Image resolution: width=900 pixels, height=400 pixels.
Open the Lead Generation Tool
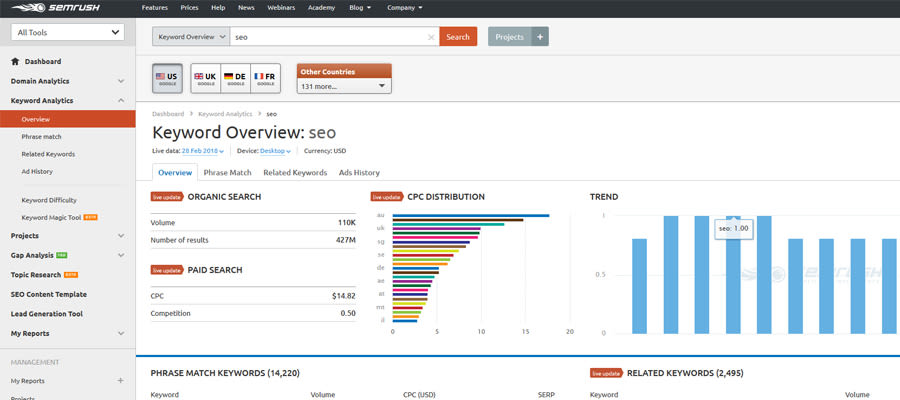[x=46, y=314]
